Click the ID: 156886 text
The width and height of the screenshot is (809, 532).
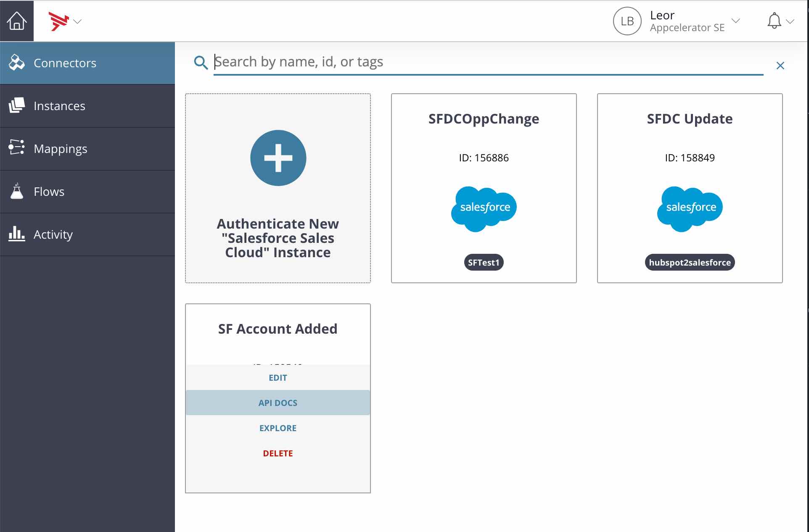click(x=484, y=158)
